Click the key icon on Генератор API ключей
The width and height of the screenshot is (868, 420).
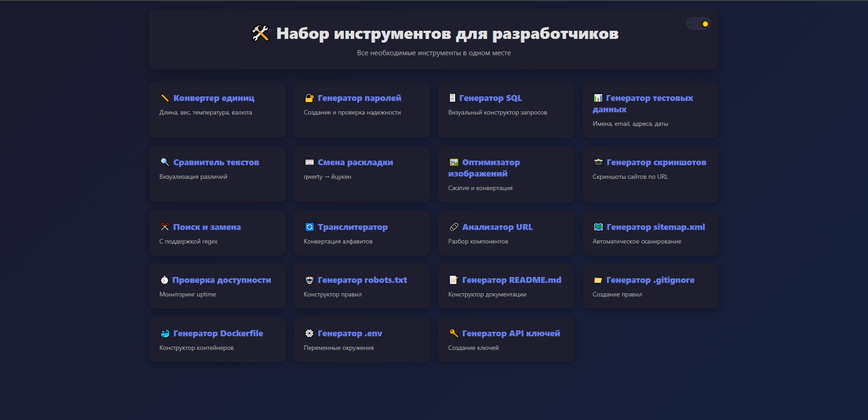453,333
